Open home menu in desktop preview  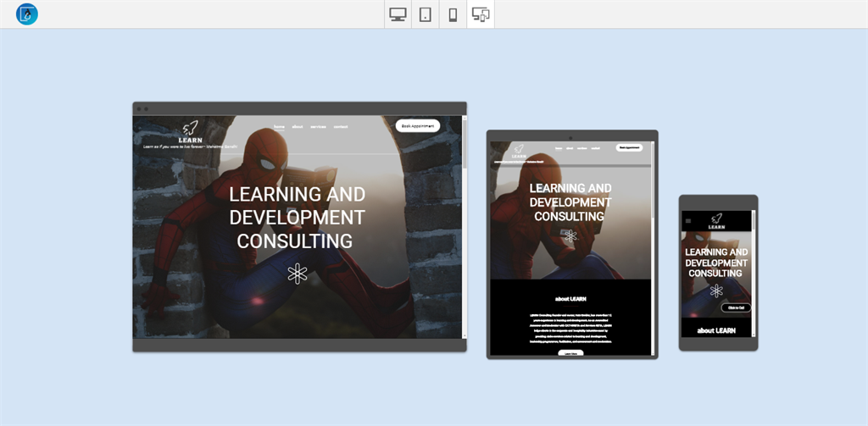tap(279, 127)
